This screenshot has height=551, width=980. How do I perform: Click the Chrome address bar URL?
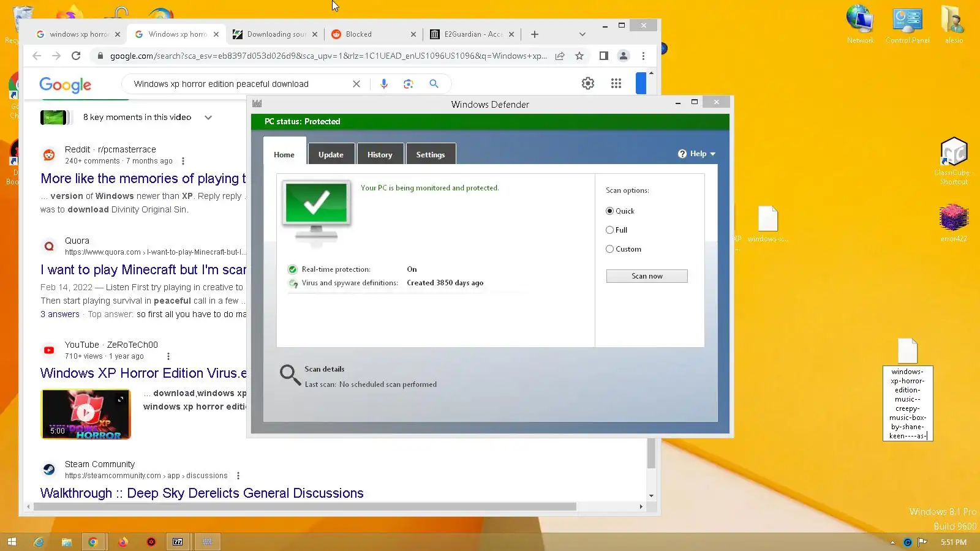pos(328,56)
